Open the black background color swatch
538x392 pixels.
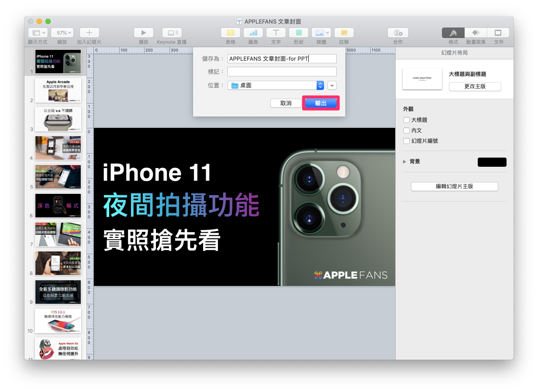[492, 162]
